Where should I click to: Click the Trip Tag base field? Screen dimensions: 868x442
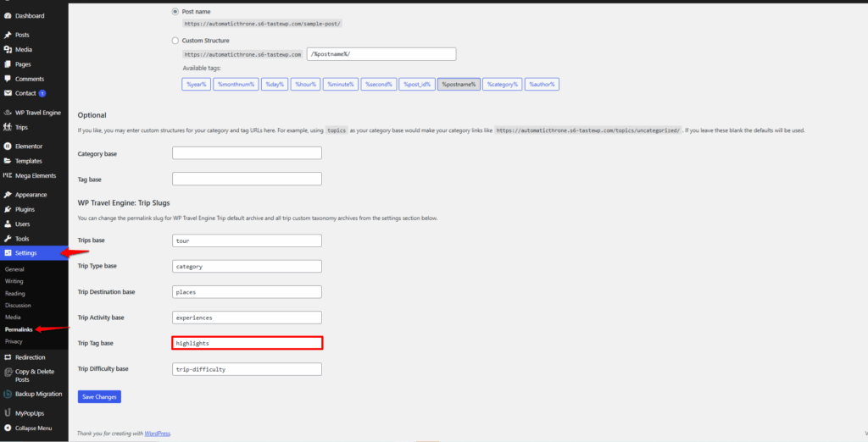pyautogui.click(x=247, y=343)
